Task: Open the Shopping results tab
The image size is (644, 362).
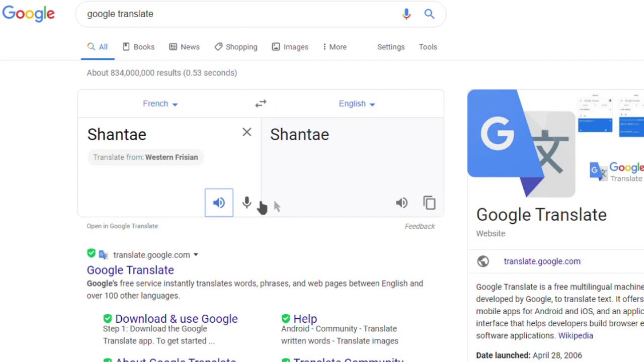Action: (x=235, y=47)
